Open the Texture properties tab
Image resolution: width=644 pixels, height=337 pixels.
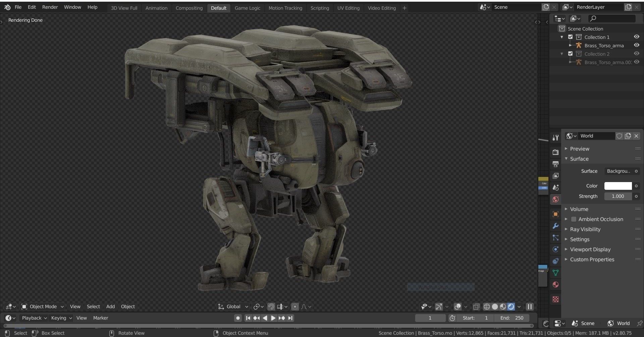click(555, 299)
